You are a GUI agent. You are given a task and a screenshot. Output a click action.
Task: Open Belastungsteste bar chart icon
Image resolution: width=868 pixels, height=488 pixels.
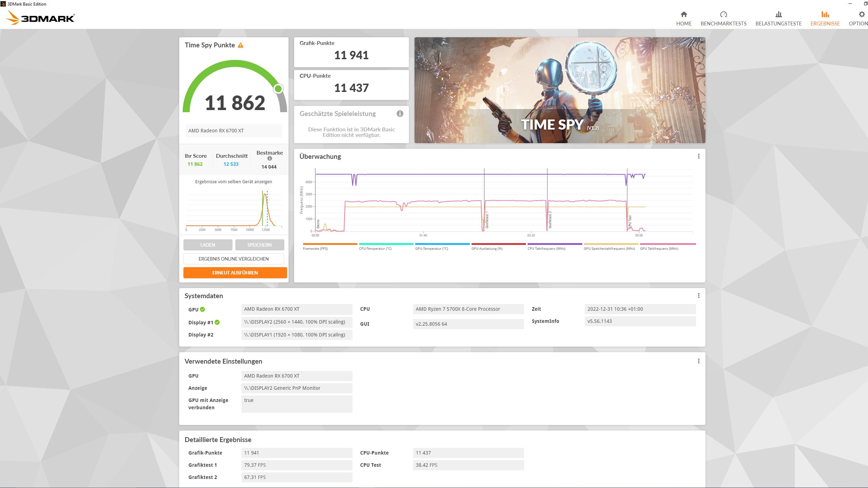[x=778, y=15]
